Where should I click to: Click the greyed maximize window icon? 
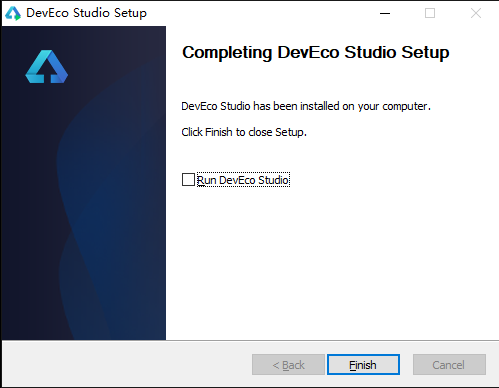tap(430, 13)
